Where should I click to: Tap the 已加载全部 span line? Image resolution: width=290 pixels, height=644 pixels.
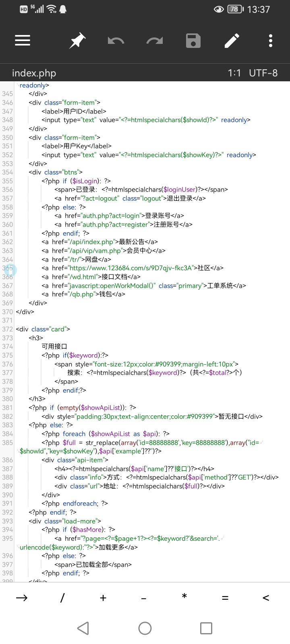[x=93, y=565]
